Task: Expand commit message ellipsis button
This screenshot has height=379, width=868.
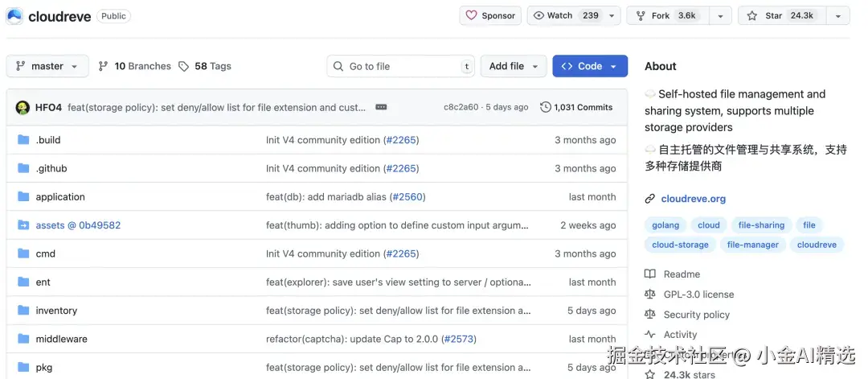Action: pos(381,107)
